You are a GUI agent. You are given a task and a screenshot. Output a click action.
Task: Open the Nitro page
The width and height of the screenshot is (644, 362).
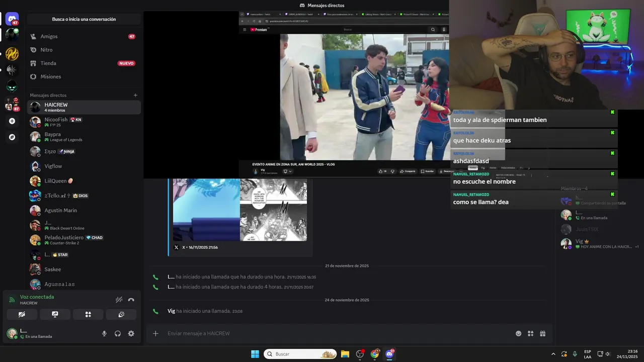tap(84, 50)
